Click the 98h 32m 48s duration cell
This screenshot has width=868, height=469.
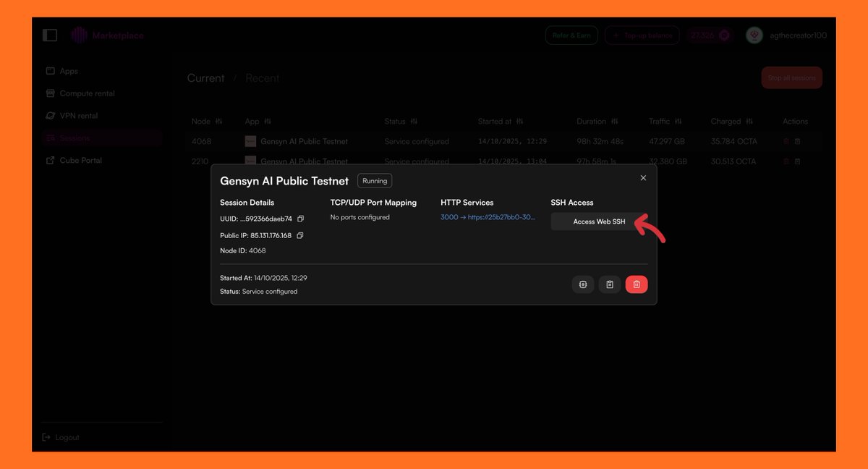pos(600,141)
